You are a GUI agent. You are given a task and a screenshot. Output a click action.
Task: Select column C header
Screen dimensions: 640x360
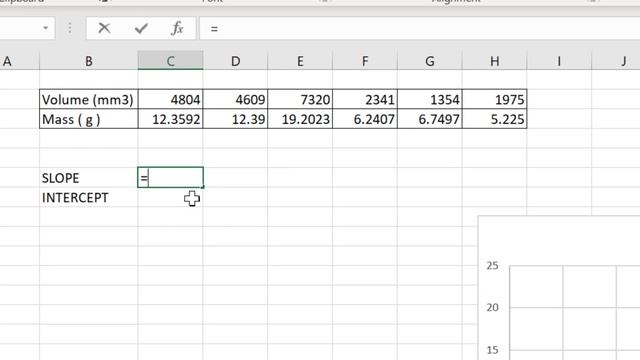tap(171, 61)
